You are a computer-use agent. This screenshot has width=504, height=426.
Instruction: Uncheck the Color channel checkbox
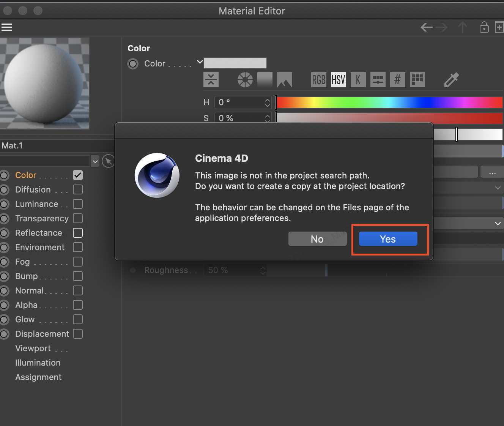coord(78,175)
